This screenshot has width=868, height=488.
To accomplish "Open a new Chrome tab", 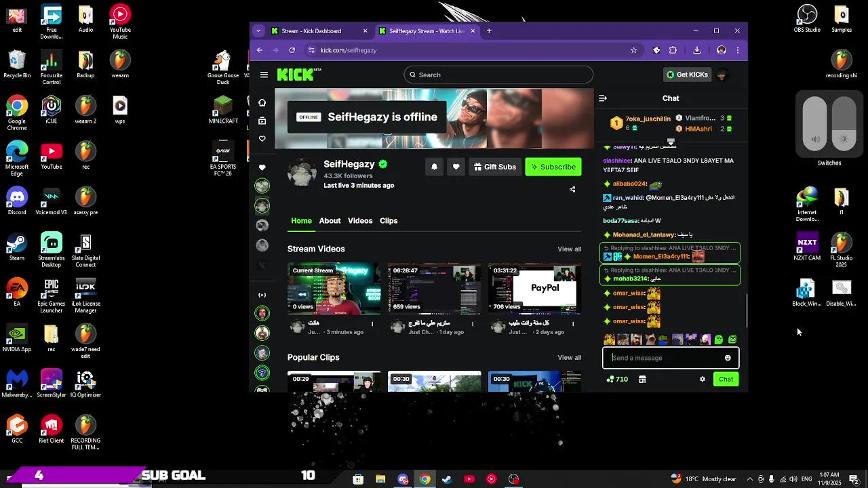I will coord(488,30).
